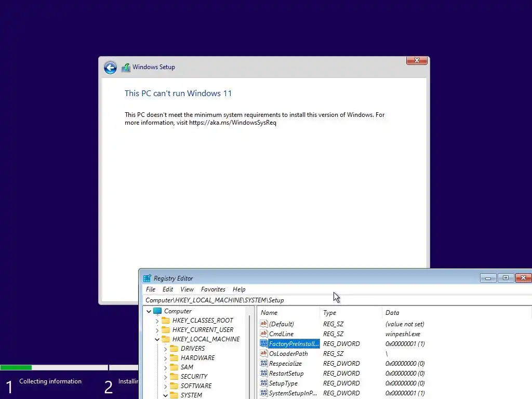The width and height of the screenshot is (532, 399).
Task: Click the DRIVERS folder icon
Action: point(174,349)
